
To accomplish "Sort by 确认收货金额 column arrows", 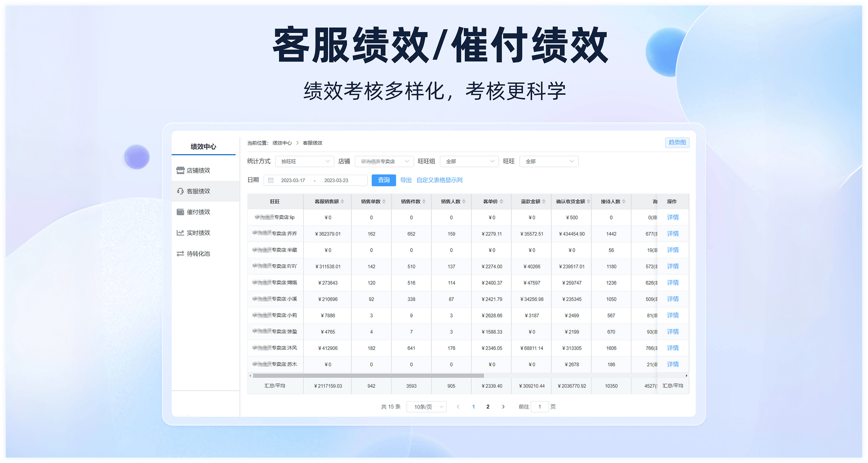I will coord(588,202).
